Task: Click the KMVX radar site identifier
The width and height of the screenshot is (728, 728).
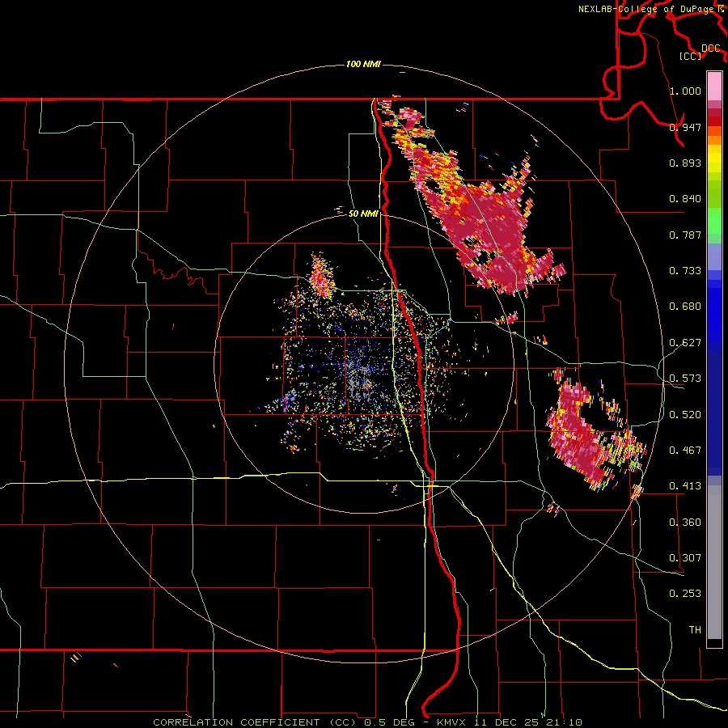Action: point(451,722)
